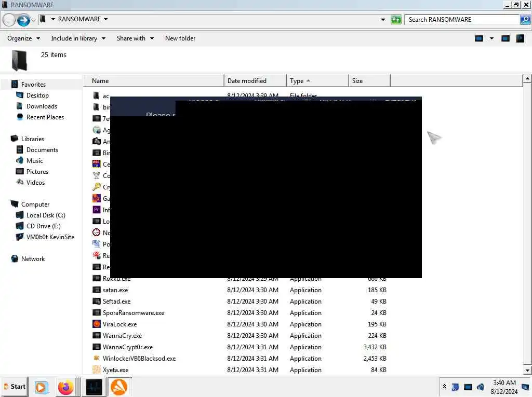
Task: Open the Music library
Action: pyautogui.click(x=35, y=160)
